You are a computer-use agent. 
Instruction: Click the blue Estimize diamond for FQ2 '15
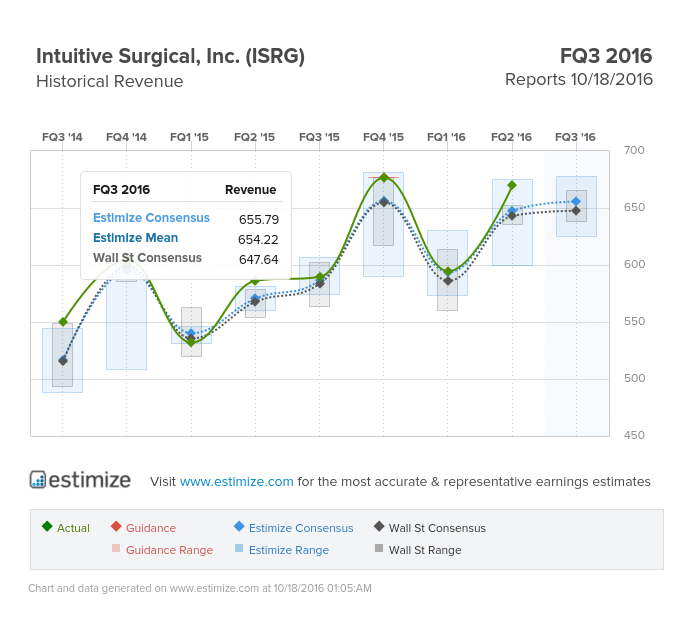(255, 298)
